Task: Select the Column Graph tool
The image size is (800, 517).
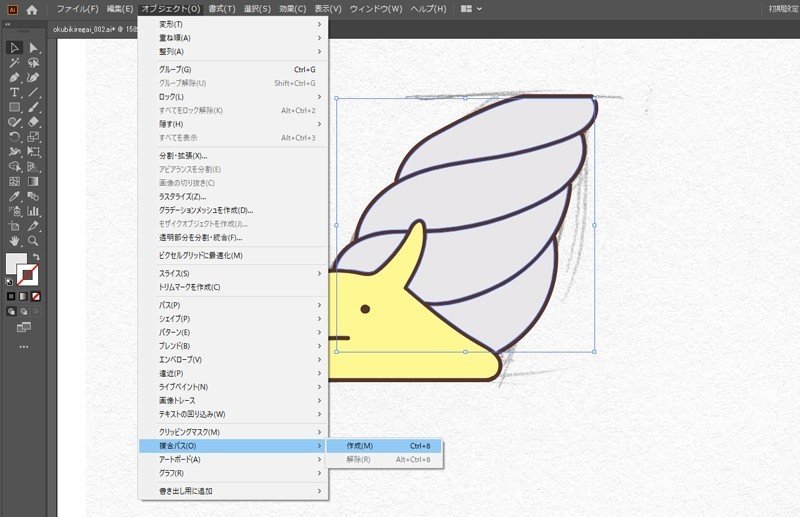Action: pos(33,211)
